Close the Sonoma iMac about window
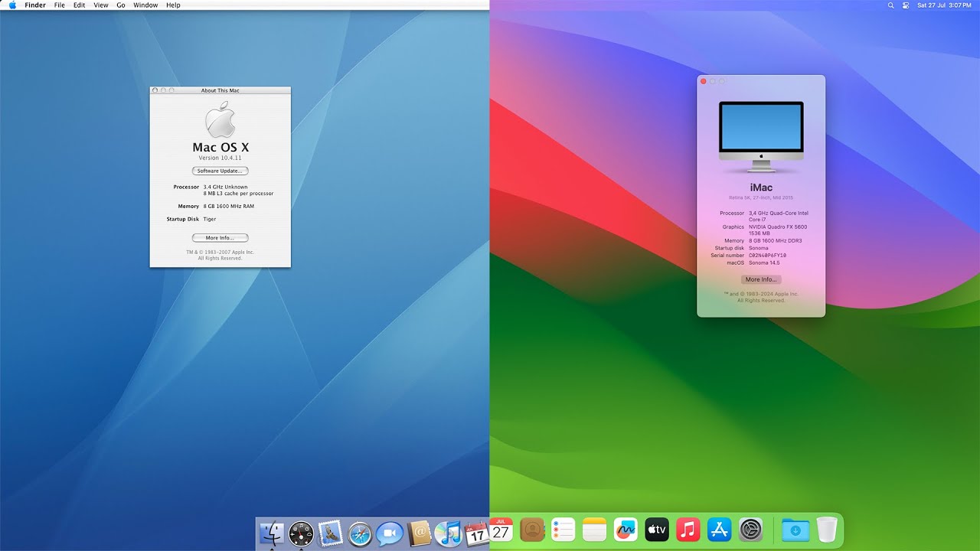This screenshot has width=980, height=551. 704,81
